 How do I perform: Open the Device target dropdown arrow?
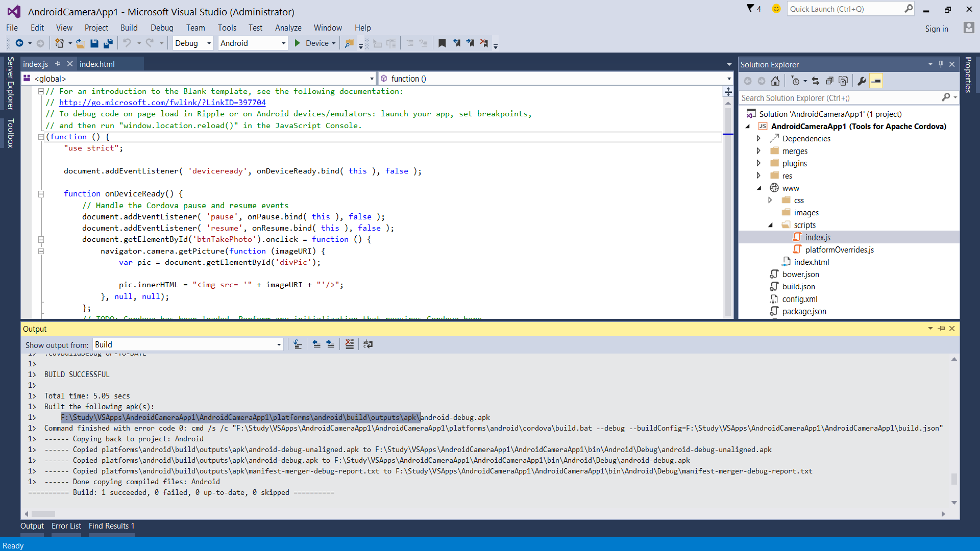[x=334, y=43]
